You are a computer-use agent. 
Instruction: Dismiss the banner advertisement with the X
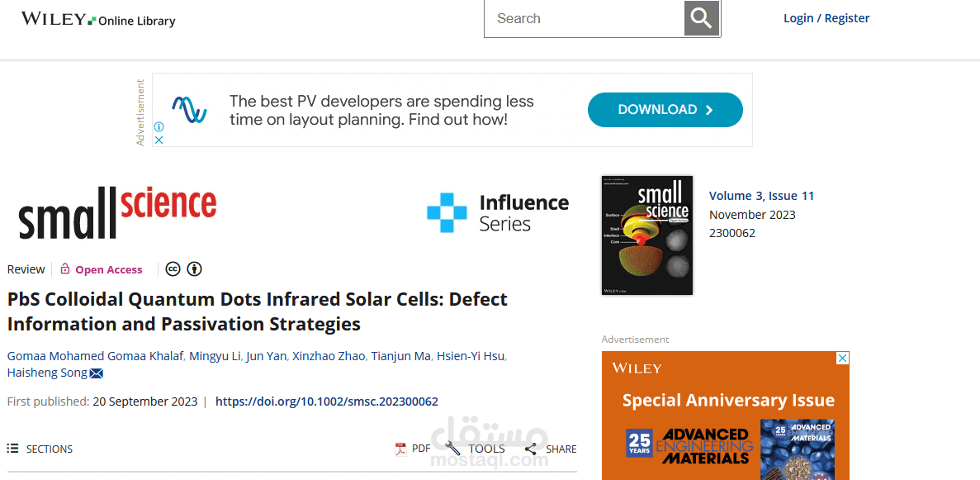coord(159,140)
